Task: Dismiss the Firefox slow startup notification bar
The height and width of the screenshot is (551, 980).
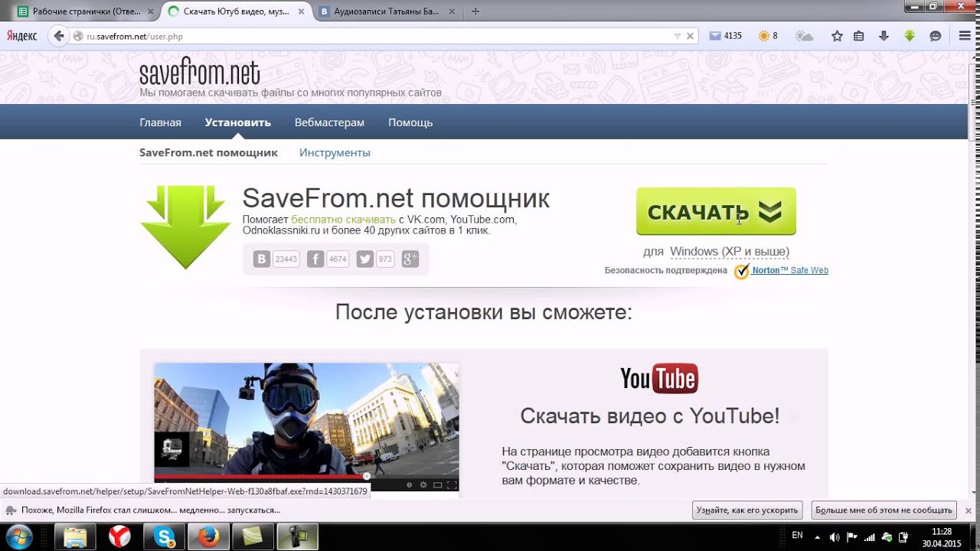Action: coord(968,510)
